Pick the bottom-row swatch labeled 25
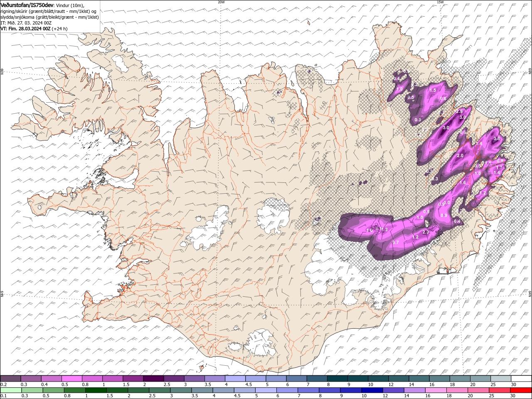 pyautogui.click(x=500, y=390)
